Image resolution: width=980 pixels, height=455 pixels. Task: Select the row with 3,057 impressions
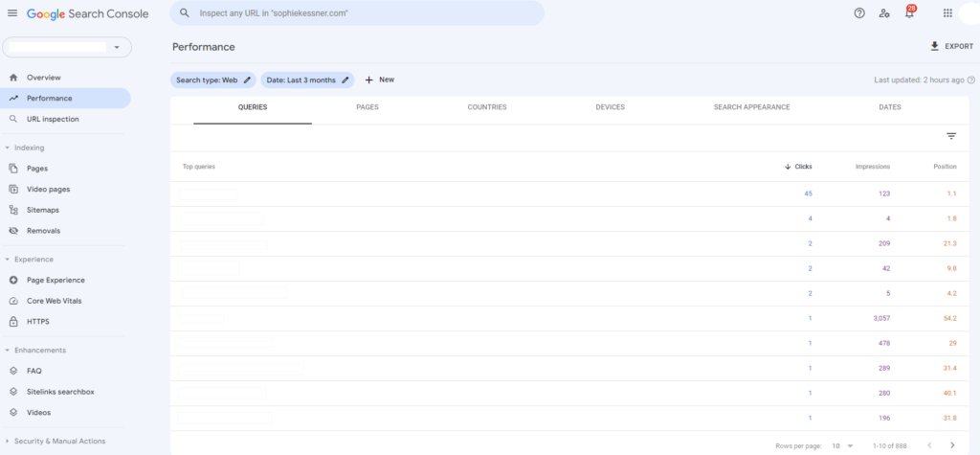[x=568, y=319]
